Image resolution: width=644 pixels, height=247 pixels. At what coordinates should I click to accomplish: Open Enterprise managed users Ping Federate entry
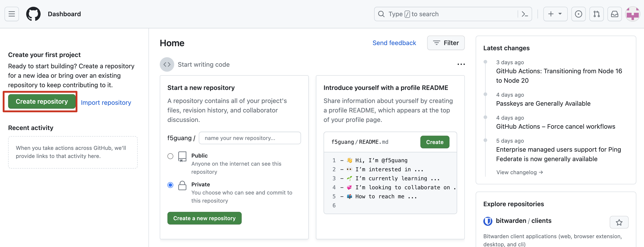pyautogui.click(x=558, y=154)
